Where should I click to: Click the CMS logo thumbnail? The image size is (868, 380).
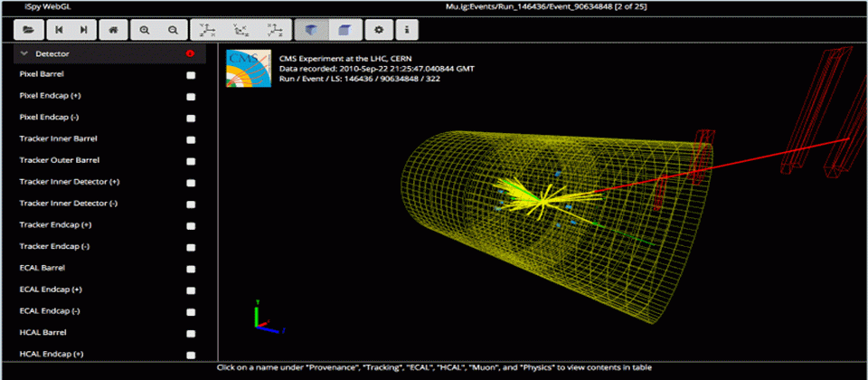(249, 68)
